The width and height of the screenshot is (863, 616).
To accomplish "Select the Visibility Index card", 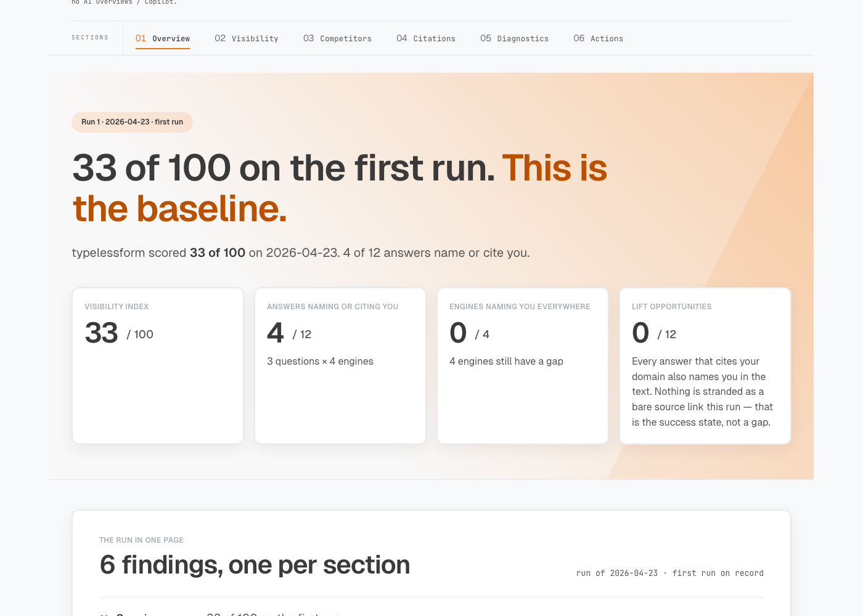I will click(158, 366).
